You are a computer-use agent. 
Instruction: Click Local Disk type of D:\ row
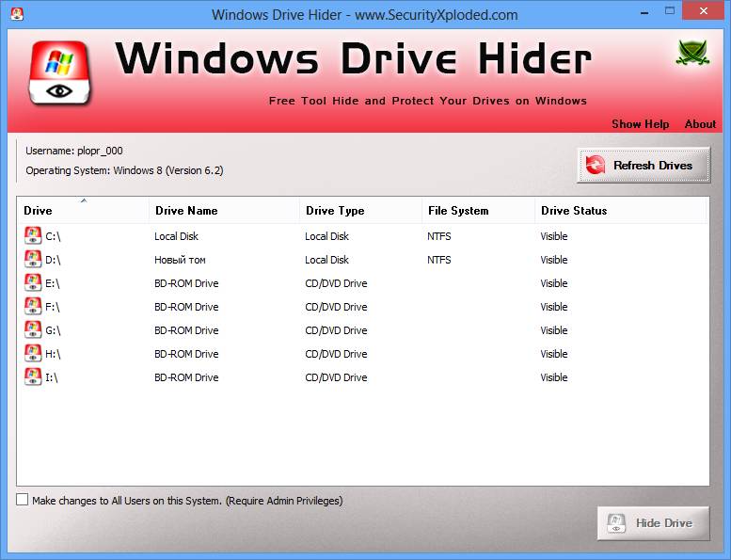326,260
